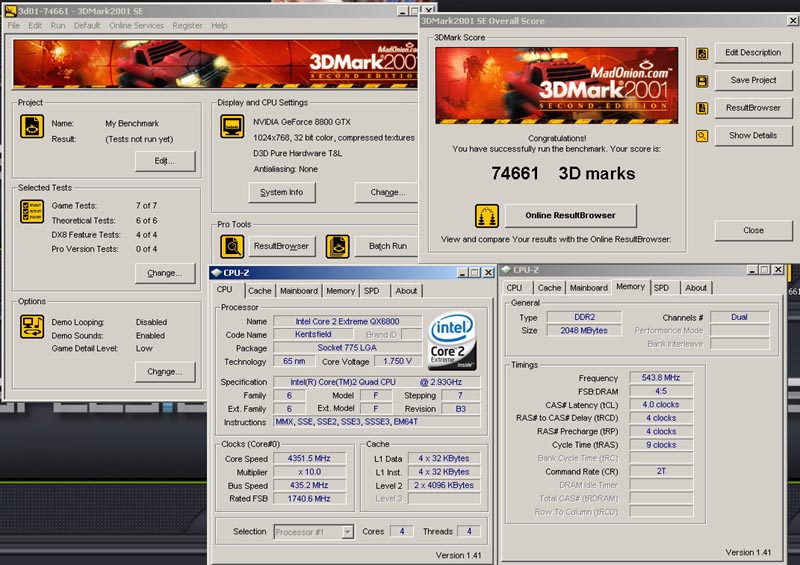Click icon next to Edit Description

coord(702,53)
